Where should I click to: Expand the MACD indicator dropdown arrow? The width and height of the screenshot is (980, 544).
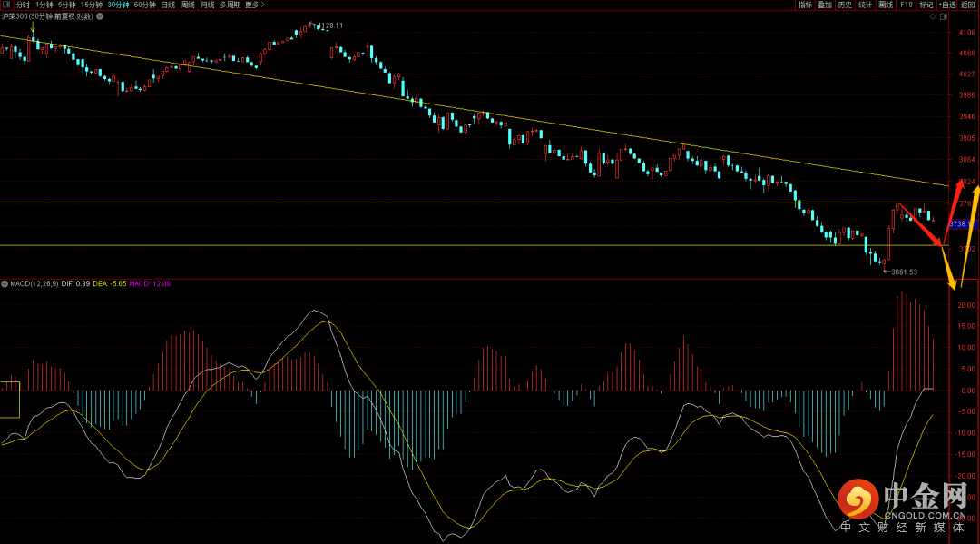click(5, 284)
